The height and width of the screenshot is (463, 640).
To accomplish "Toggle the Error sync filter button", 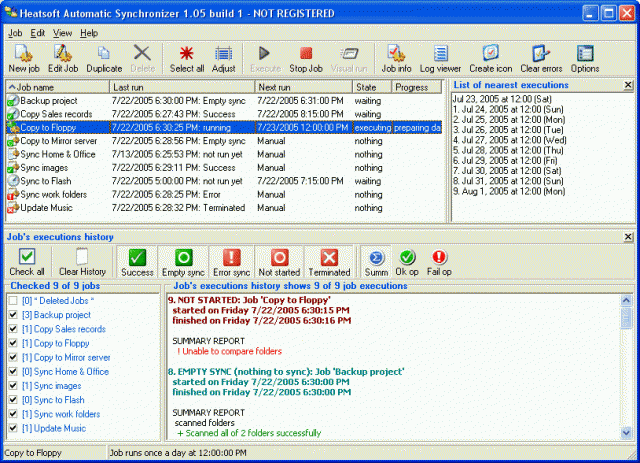I will (231, 262).
